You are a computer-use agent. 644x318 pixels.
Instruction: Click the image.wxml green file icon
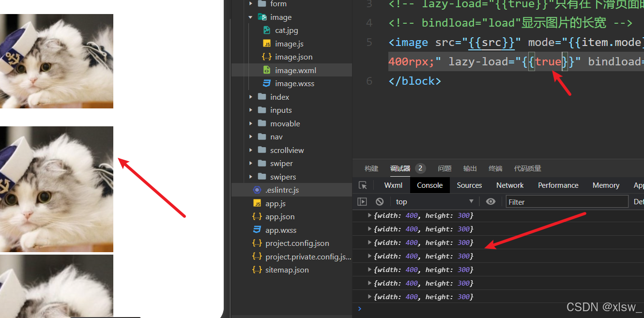(x=266, y=70)
